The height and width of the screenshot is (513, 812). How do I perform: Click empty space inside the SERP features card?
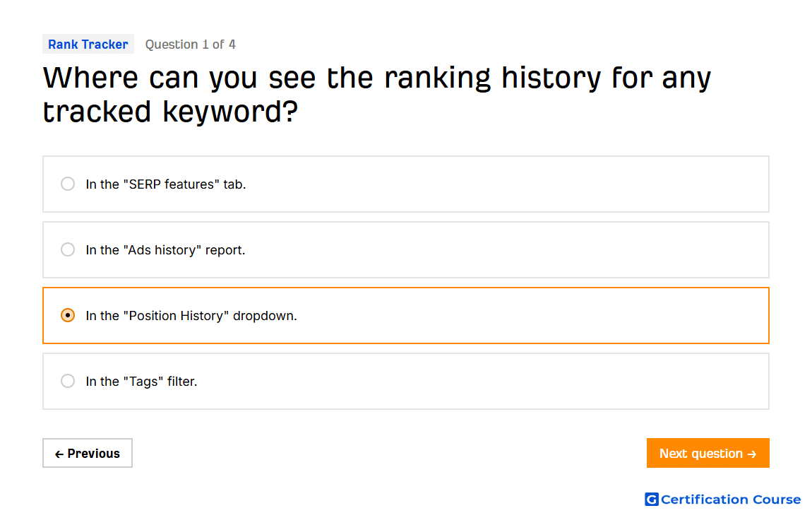click(x=508, y=184)
